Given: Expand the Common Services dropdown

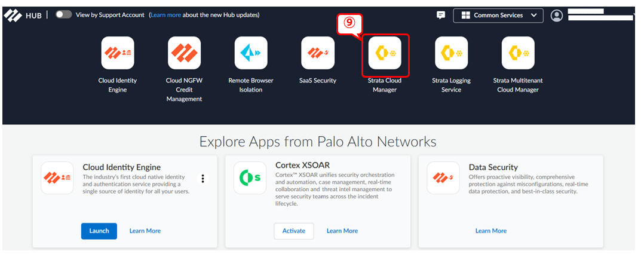Looking at the screenshot, I should (498, 16).
